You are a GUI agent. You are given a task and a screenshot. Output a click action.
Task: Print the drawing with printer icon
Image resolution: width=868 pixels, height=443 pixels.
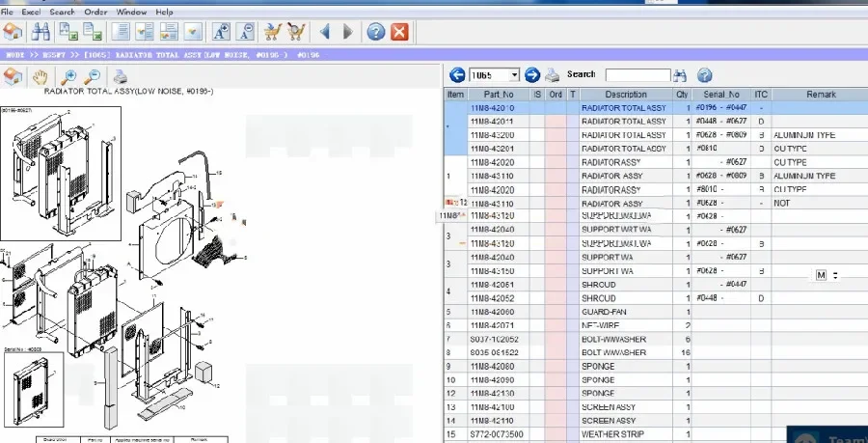click(121, 76)
